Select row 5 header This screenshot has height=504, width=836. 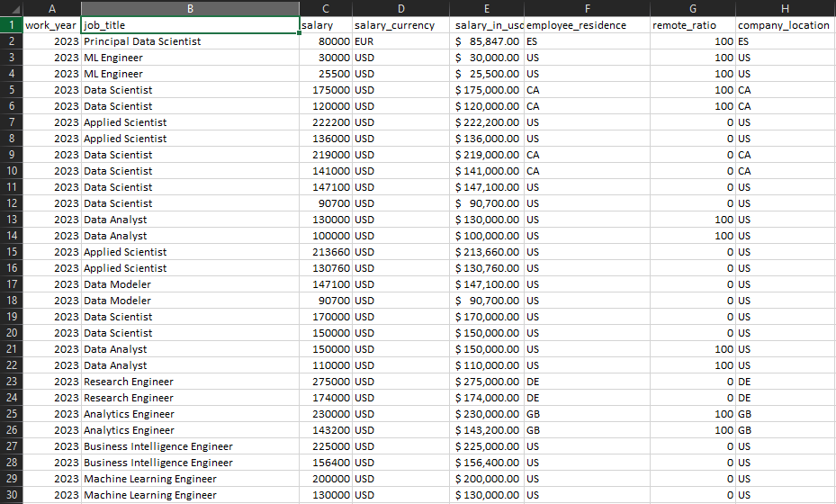[x=11, y=90]
